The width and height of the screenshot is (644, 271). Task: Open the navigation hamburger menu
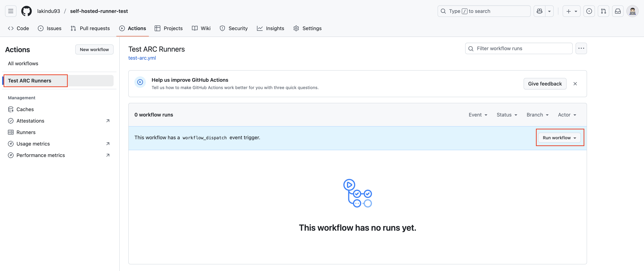click(x=11, y=11)
